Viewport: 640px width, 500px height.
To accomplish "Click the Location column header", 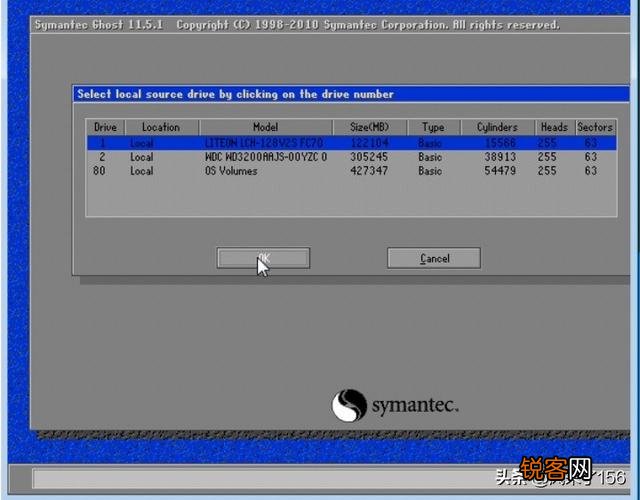I will [x=161, y=127].
